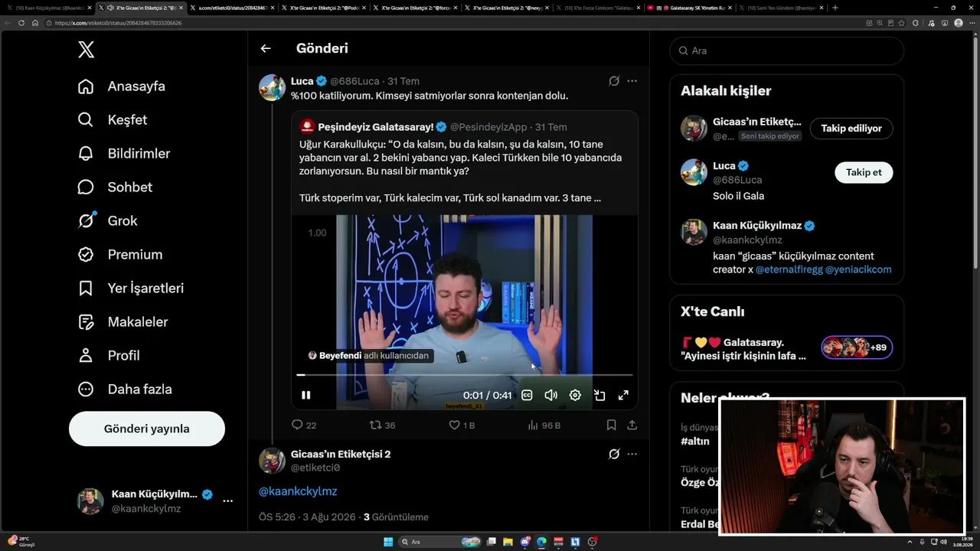Image resolution: width=980 pixels, height=551 pixels.
Task: Go back in the browser toolbar
Action: (8, 23)
